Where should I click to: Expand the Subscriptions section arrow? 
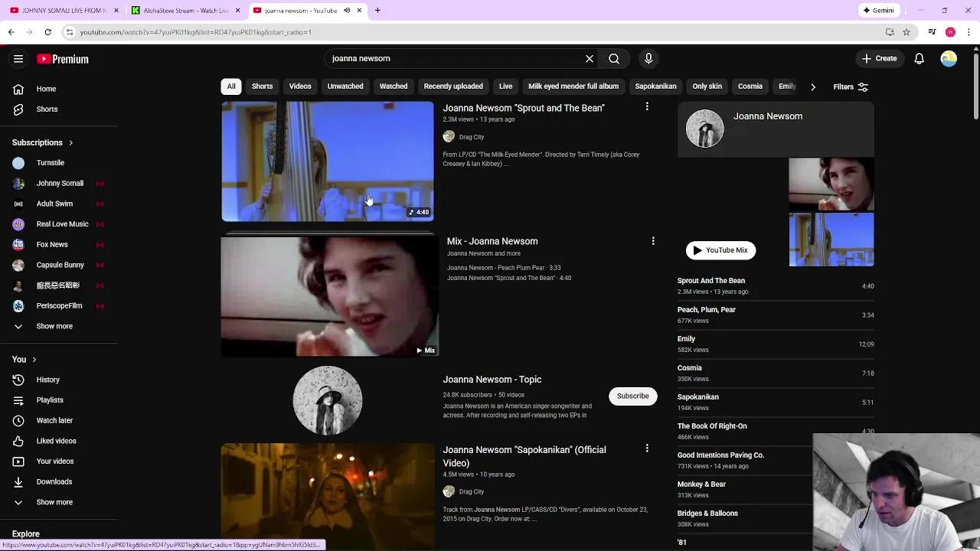(70, 142)
